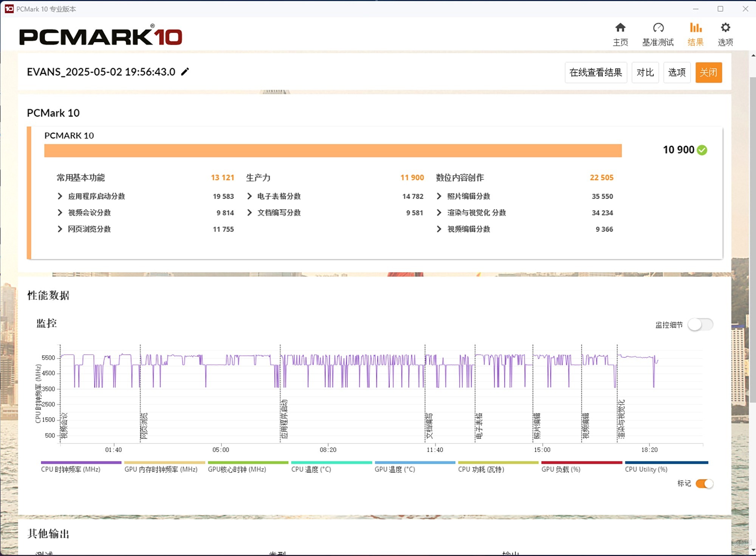Screen dimensions: 756x556
Task: Toggle the monitoring details (监控细节) switch
Action: pos(700,325)
